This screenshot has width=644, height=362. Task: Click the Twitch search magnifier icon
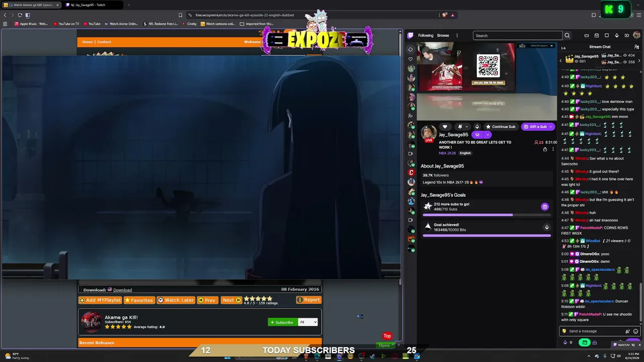567,35
